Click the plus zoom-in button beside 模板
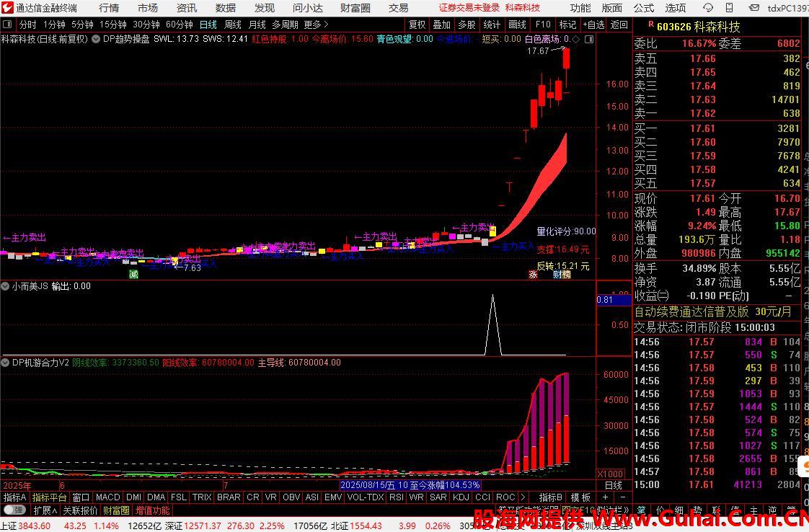The image size is (809, 532). point(605,497)
